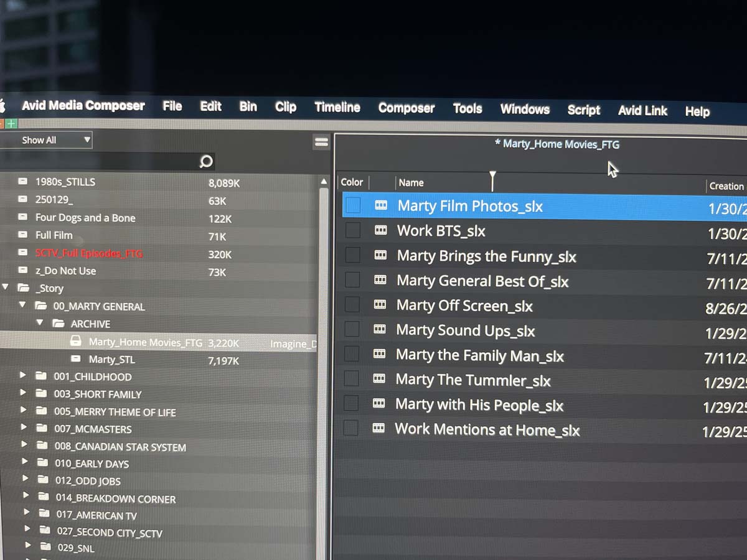The width and height of the screenshot is (747, 560).
Task: Click the open bin icon for Marty_Home Movies_FTG
Action: click(x=76, y=341)
